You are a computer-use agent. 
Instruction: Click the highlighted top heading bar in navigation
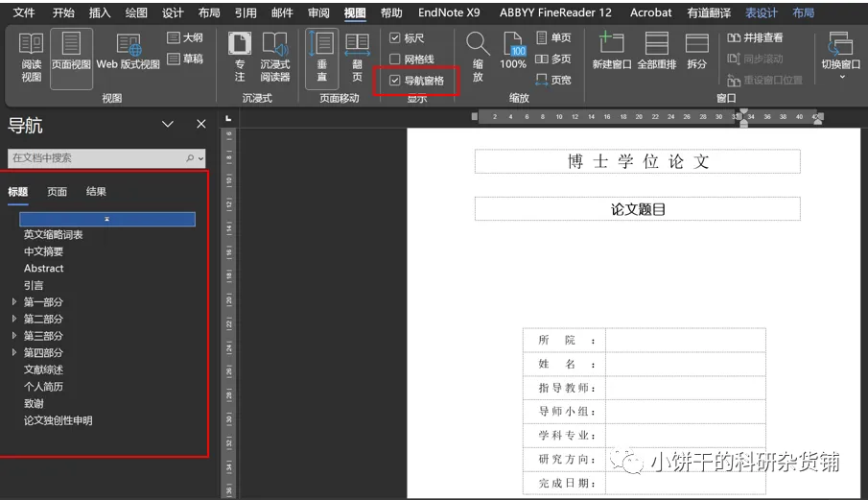pyautogui.click(x=107, y=219)
